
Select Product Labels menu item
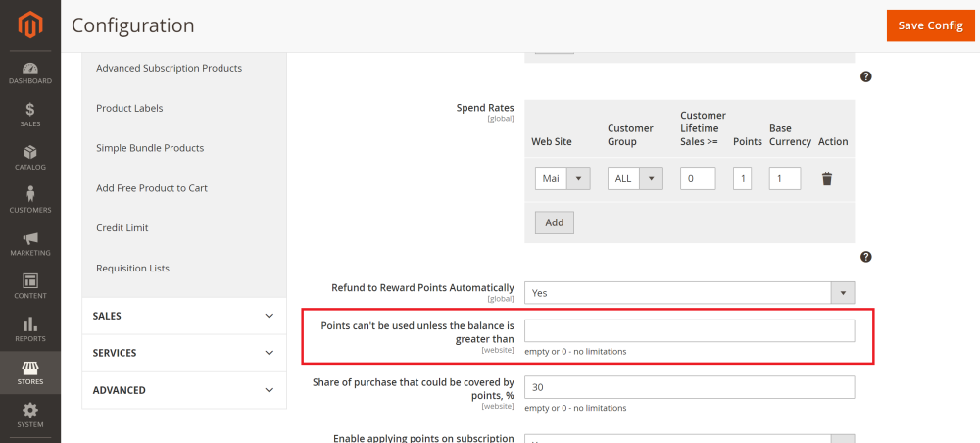click(129, 108)
